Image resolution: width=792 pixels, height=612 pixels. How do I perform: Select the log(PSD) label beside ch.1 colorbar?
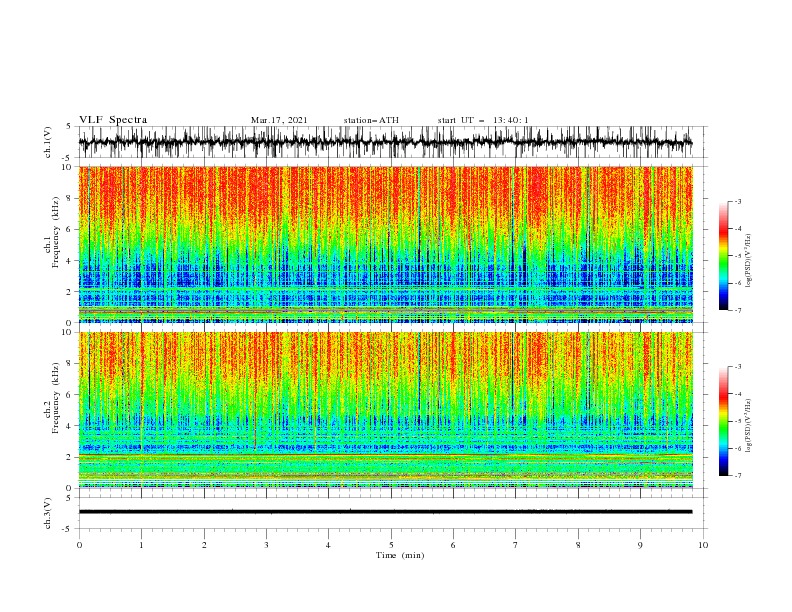pos(749,261)
